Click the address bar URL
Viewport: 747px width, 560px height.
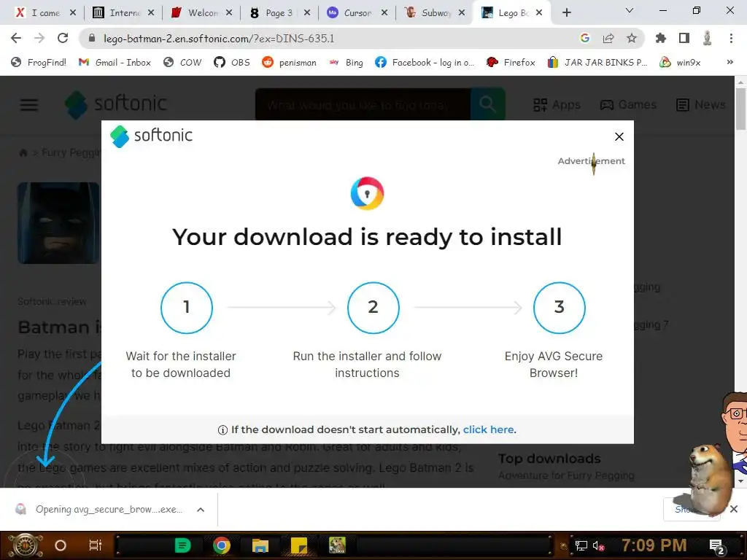point(219,38)
